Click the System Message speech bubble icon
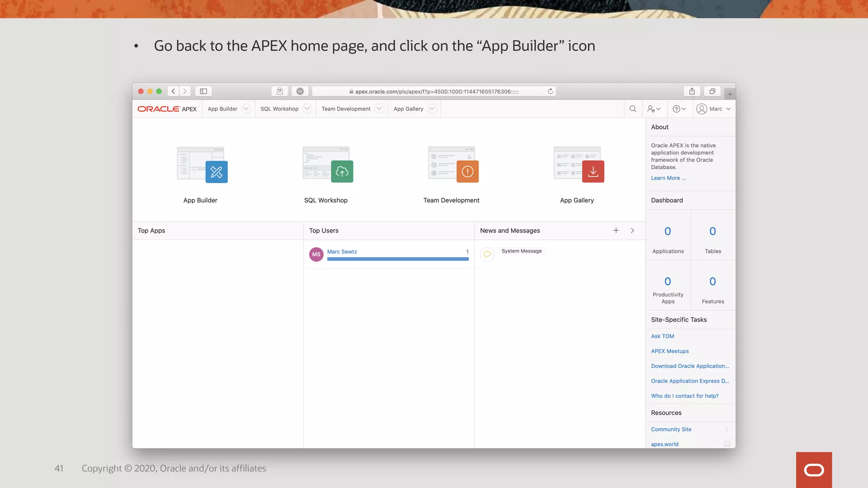The width and height of the screenshot is (868, 488). pyautogui.click(x=487, y=254)
